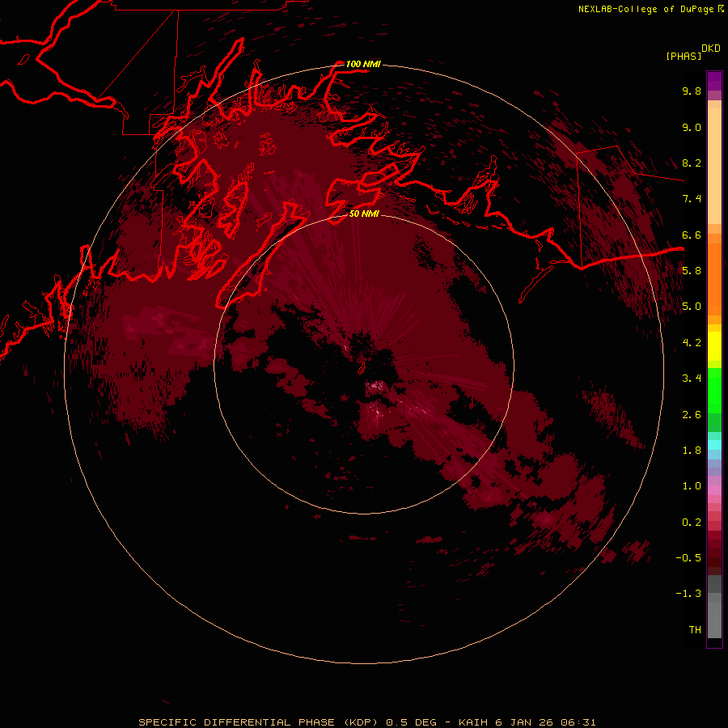Screen dimensions: 728x728
Task: Click the 9.8 value on color scale
Action: tap(692, 91)
